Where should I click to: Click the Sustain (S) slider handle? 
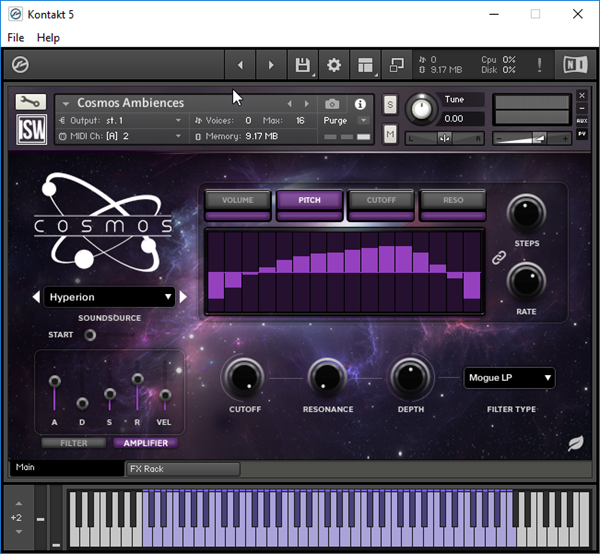click(110, 394)
